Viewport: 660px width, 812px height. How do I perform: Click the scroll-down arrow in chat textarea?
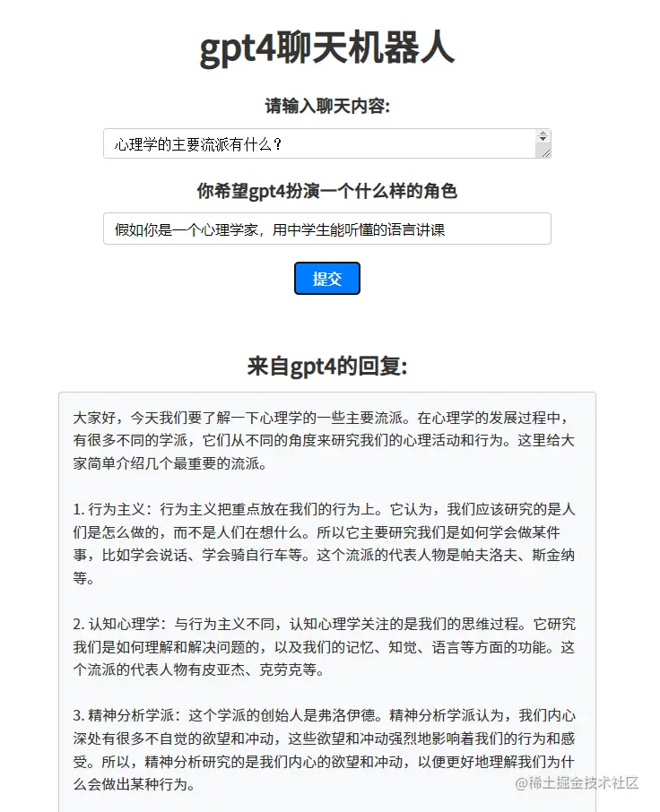543,139
